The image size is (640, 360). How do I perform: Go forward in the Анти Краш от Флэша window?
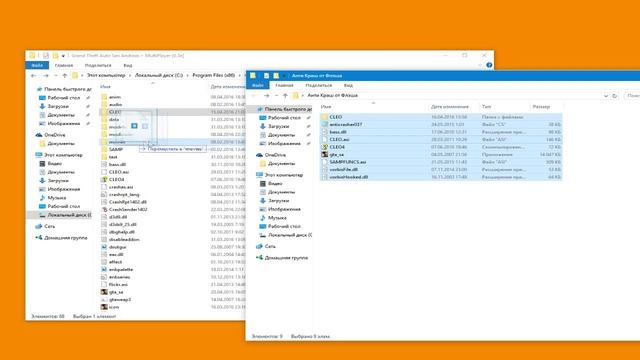[x=267, y=96]
